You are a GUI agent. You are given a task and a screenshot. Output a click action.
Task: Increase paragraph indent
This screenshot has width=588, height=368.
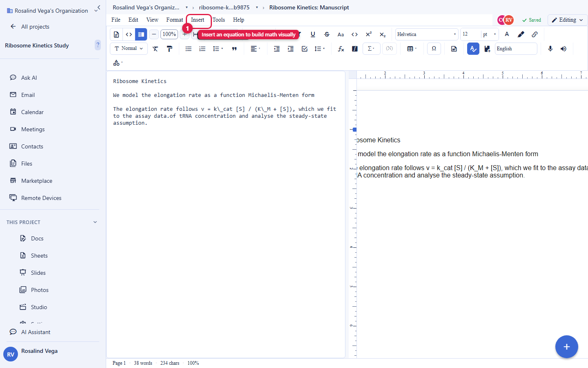click(x=291, y=49)
